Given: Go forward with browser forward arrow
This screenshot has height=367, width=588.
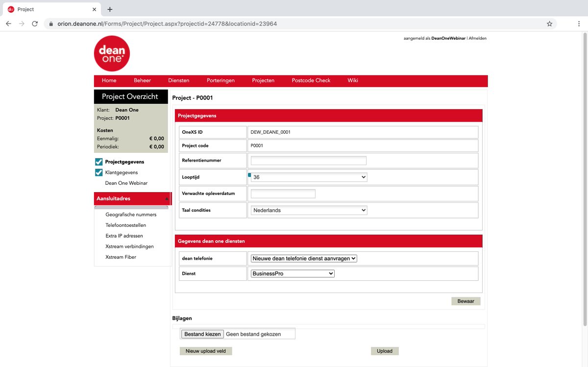Looking at the screenshot, I should click(x=22, y=24).
